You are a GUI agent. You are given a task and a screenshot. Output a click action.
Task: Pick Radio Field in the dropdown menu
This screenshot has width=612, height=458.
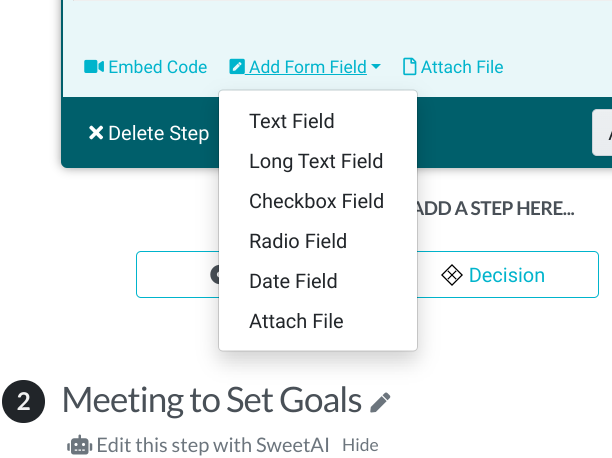(x=298, y=241)
